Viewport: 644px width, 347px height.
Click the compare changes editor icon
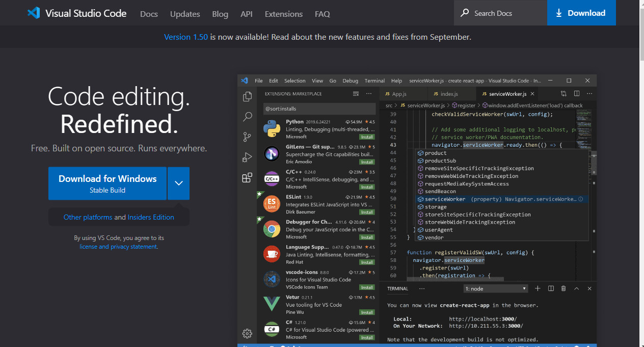[563, 94]
